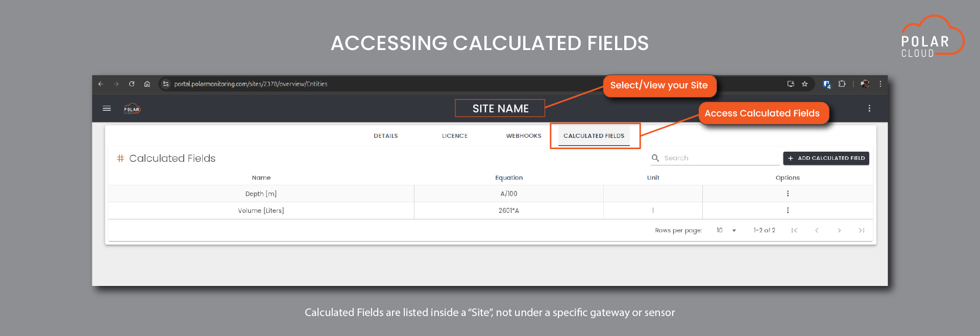
Task: Expand the rows per page dropdown
Action: pos(726,230)
